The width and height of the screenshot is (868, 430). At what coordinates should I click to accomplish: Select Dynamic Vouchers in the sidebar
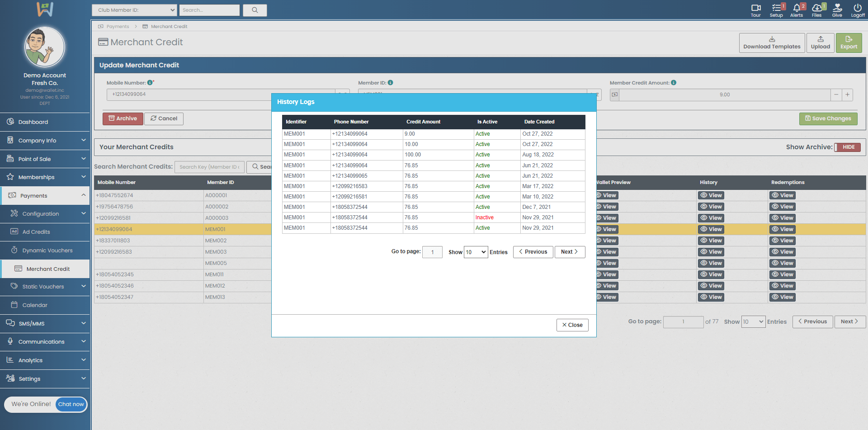click(x=47, y=250)
